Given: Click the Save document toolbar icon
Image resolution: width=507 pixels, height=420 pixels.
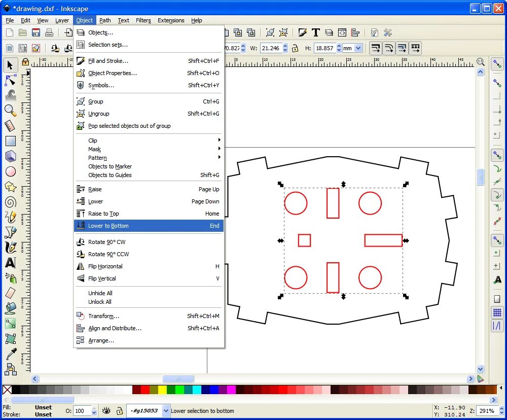Looking at the screenshot, I should (x=36, y=32).
